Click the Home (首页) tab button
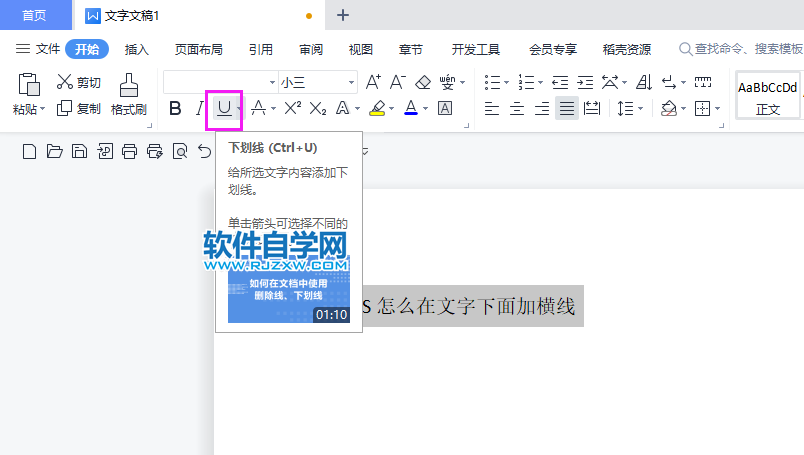This screenshot has width=804, height=455. coord(35,15)
